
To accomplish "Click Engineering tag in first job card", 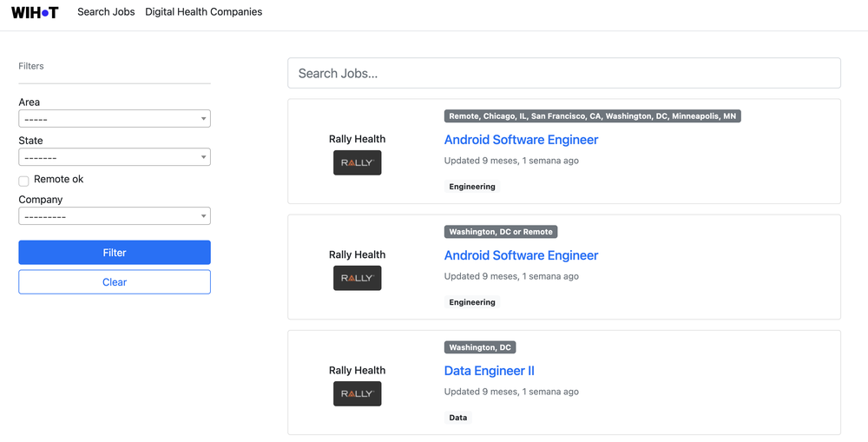I will [x=472, y=187].
